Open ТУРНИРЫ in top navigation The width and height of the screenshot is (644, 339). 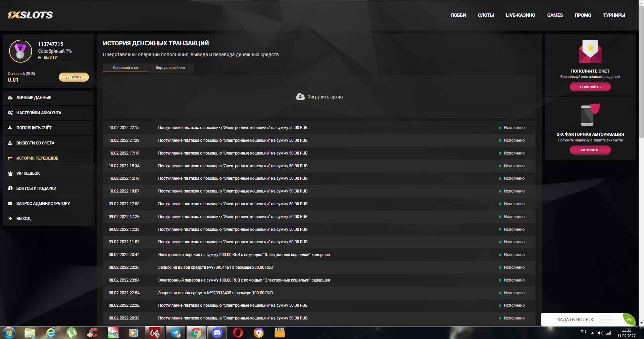(x=614, y=15)
